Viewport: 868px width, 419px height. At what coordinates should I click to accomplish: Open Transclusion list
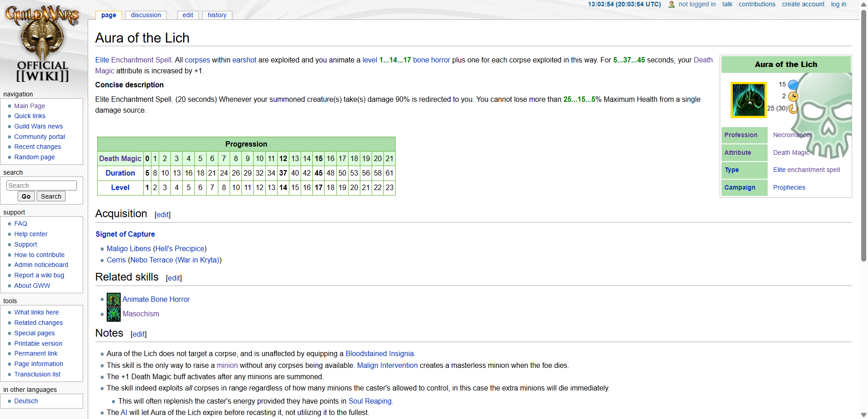[37, 374]
